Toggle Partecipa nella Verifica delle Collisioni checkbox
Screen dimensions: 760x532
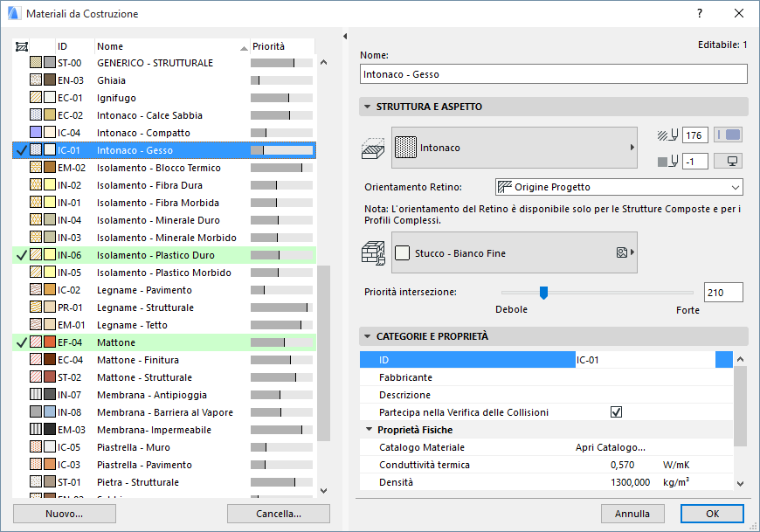[616, 412]
